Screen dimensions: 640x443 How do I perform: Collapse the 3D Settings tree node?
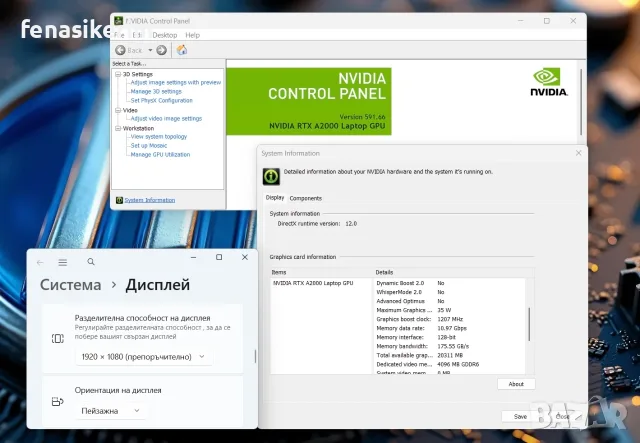pyautogui.click(x=118, y=74)
